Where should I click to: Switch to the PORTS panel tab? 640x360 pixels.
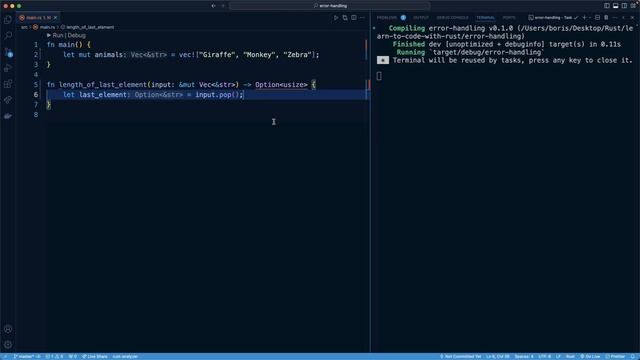coord(509,18)
